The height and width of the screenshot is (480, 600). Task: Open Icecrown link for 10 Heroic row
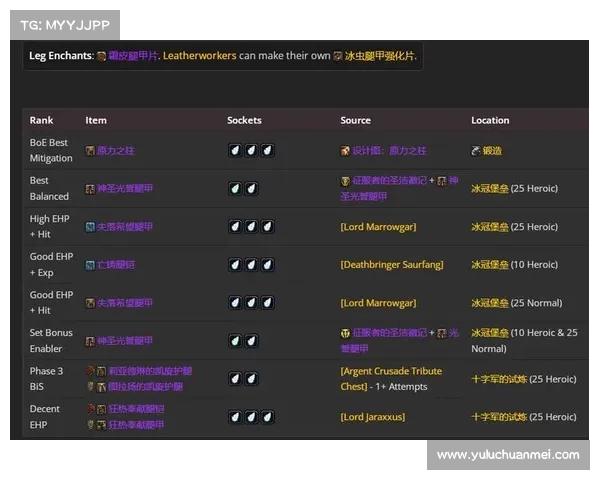(490, 265)
